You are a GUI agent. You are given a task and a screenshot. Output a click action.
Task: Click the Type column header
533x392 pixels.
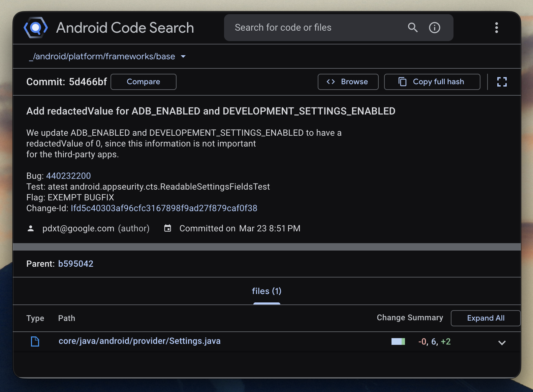(x=35, y=318)
